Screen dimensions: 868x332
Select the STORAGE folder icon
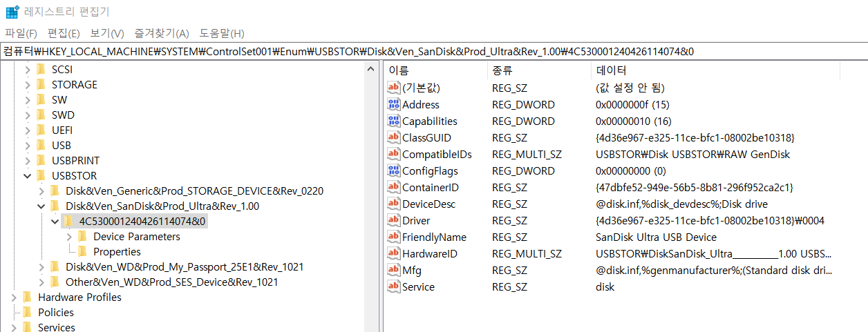click(x=40, y=85)
